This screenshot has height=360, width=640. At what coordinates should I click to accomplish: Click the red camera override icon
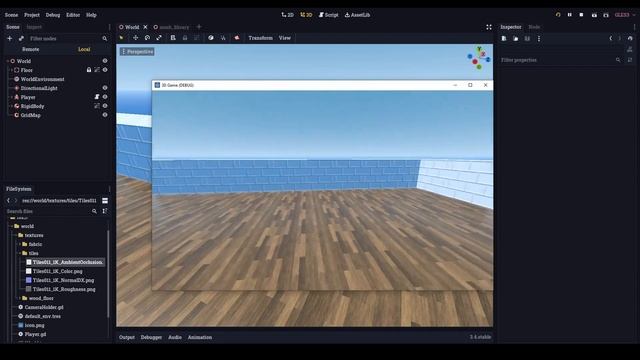tap(237, 38)
